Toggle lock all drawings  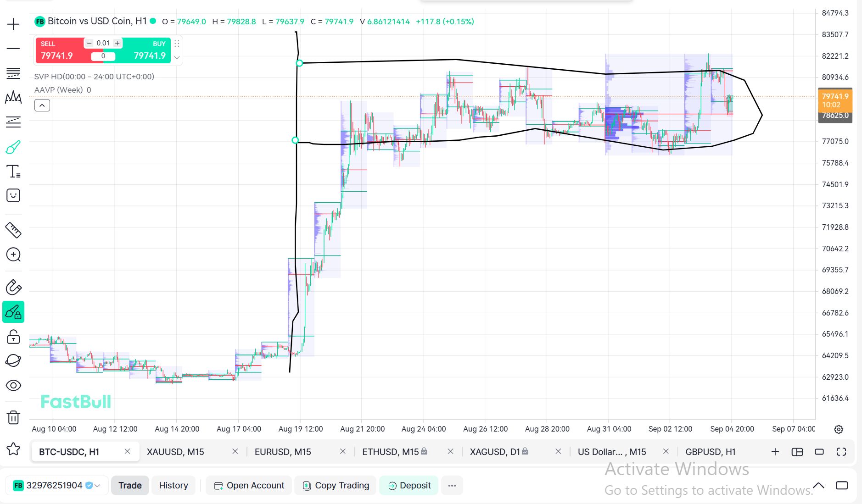click(13, 337)
